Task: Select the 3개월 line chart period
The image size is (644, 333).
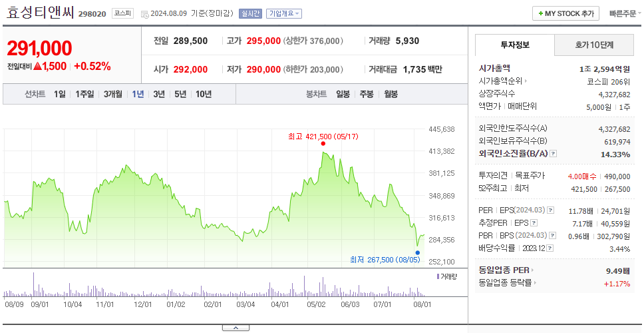Action: coord(113,94)
